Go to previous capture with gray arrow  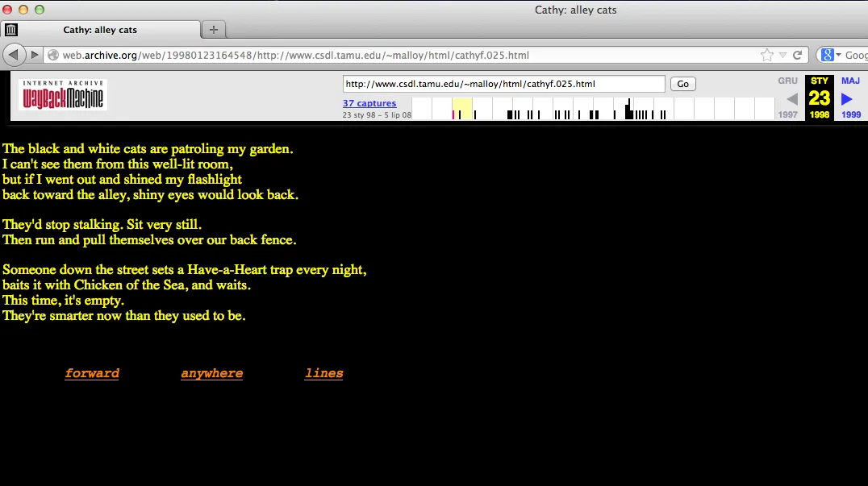tap(791, 99)
